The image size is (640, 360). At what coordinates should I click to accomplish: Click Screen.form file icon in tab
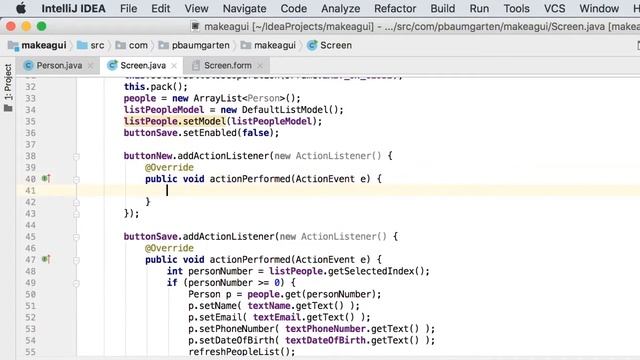[196, 65]
